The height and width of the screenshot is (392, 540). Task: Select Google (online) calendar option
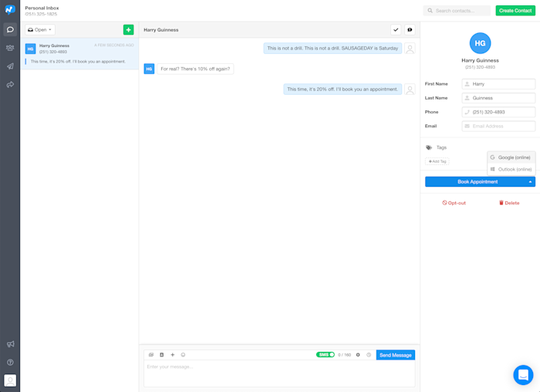coord(511,157)
